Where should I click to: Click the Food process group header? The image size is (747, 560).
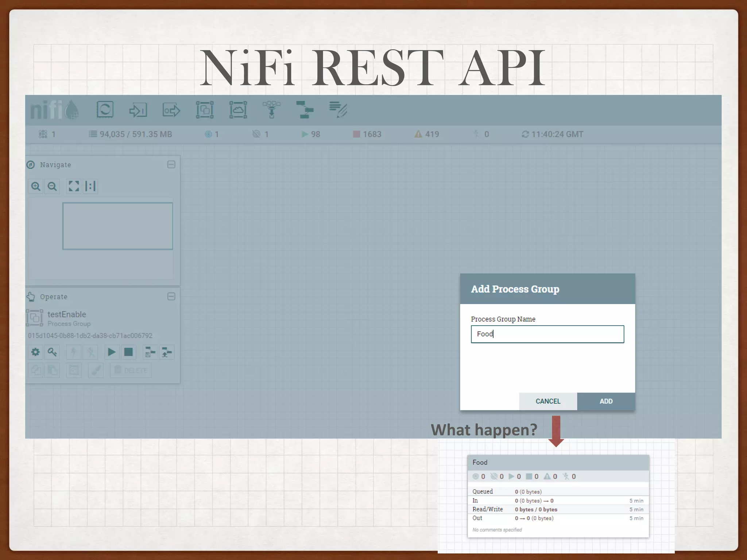coord(558,463)
